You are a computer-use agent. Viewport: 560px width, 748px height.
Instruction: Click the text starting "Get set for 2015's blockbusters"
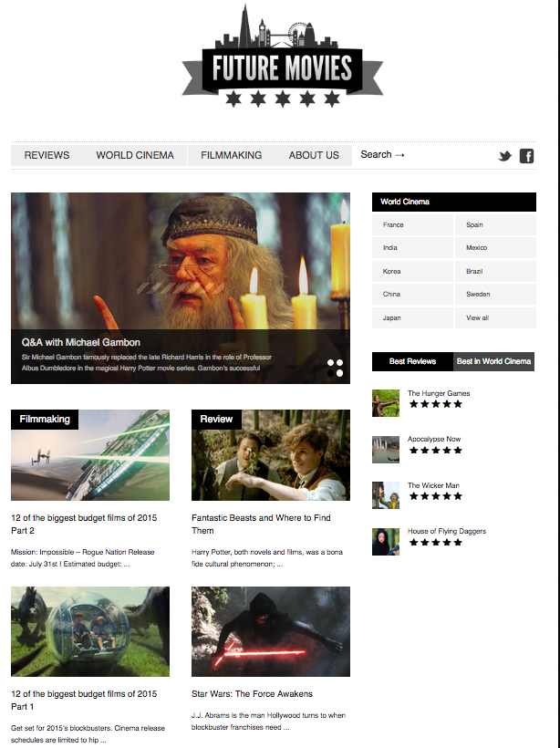pyautogui.click(x=88, y=733)
